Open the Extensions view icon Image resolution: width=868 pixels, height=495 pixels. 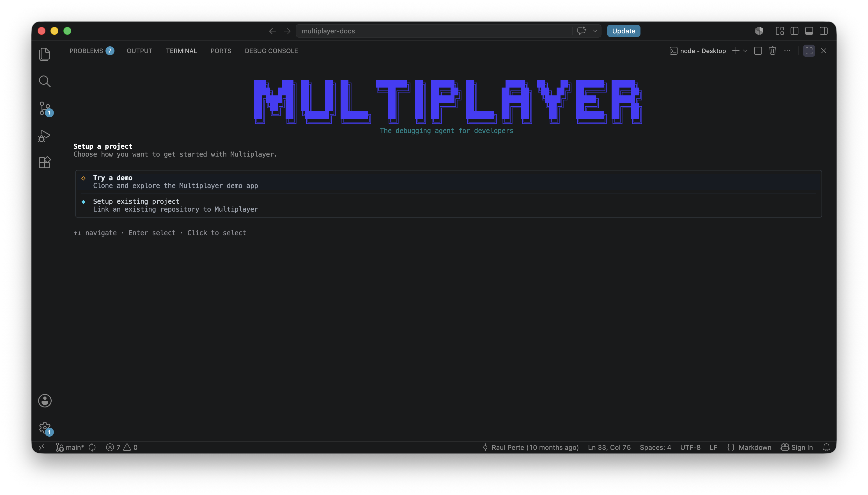(x=45, y=162)
